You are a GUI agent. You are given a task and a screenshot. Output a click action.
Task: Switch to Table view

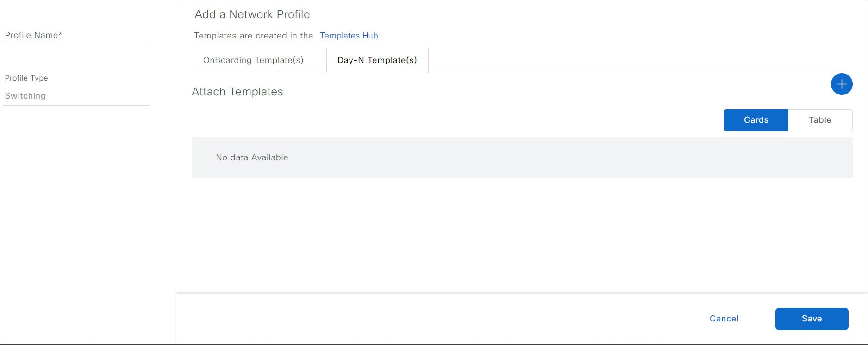819,120
